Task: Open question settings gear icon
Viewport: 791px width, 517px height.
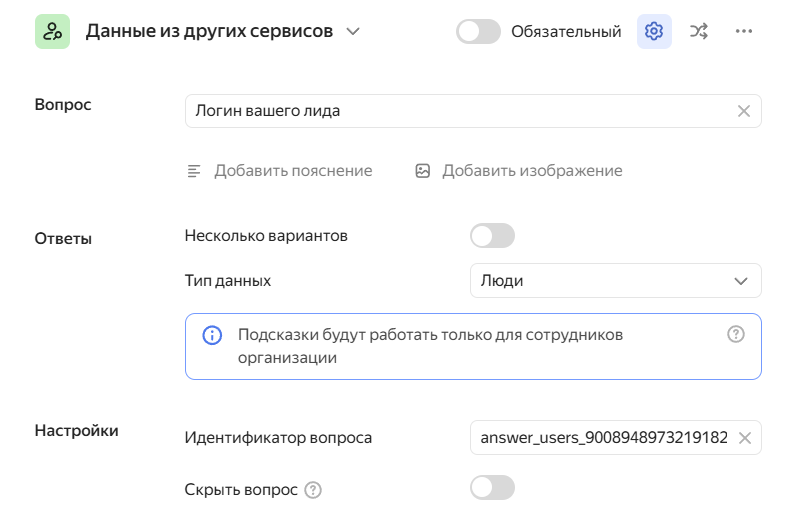Action: point(654,31)
